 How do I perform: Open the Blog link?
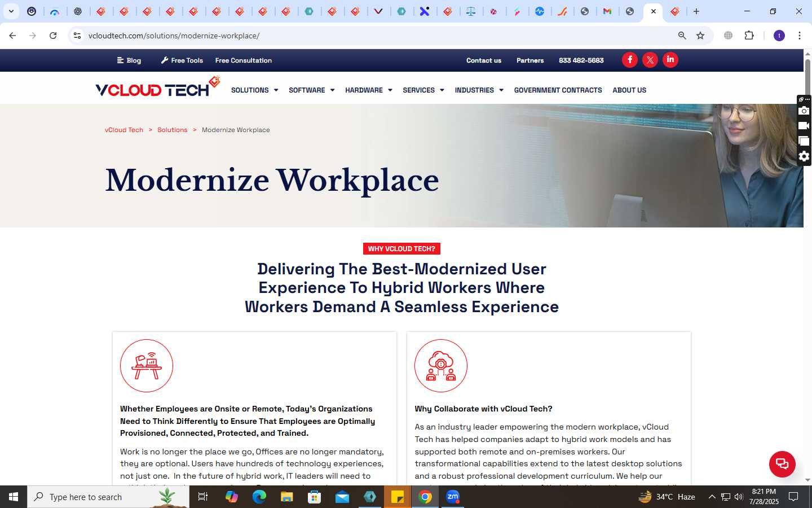(129, 60)
